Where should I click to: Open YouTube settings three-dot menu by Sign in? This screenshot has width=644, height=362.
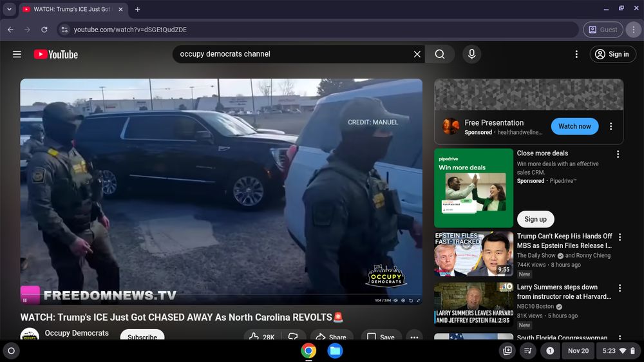(576, 54)
